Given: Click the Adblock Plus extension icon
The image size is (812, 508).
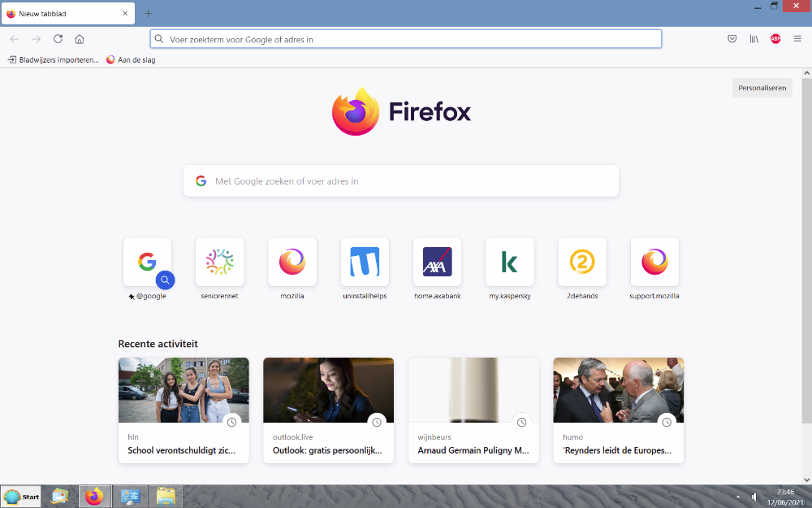Looking at the screenshot, I should pyautogui.click(x=775, y=39).
